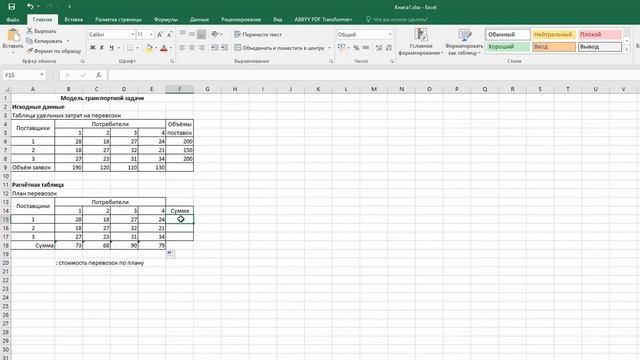Apply the Нейтральный cell style

[554, 35]
